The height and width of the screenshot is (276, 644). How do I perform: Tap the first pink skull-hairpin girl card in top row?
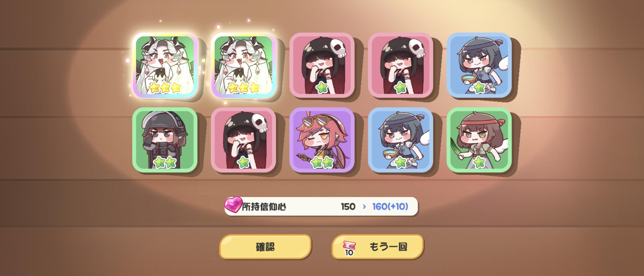pos(322,65)
